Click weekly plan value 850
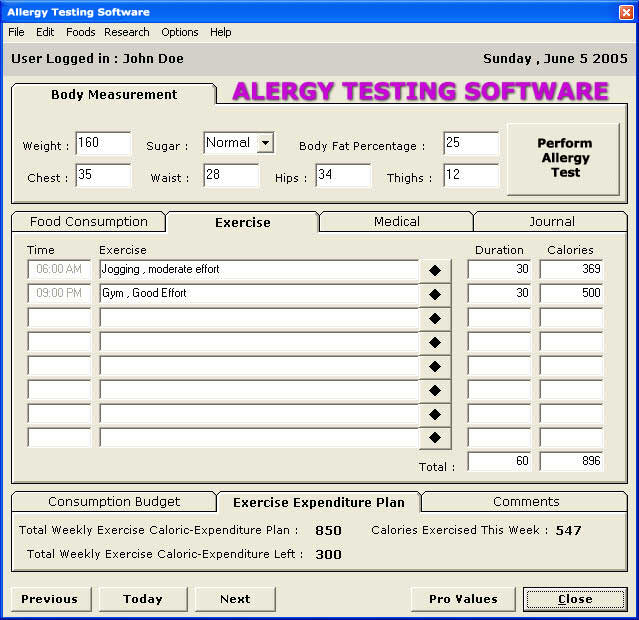 [x=328, y=530]
